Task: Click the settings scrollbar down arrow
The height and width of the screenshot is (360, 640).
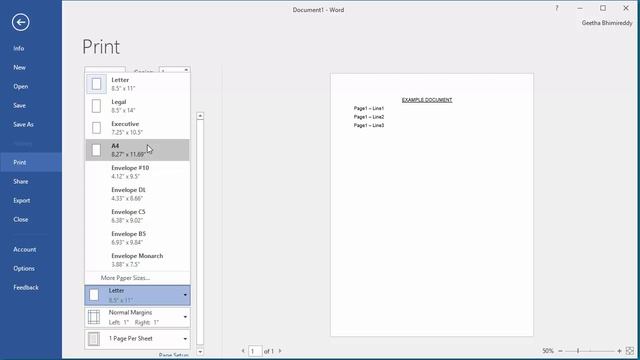Action: (x=200, y=351)
